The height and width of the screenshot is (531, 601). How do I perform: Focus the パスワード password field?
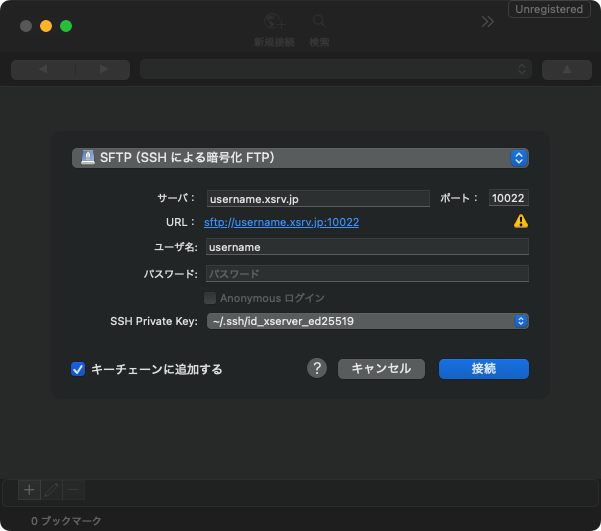[x=367, y=273]
